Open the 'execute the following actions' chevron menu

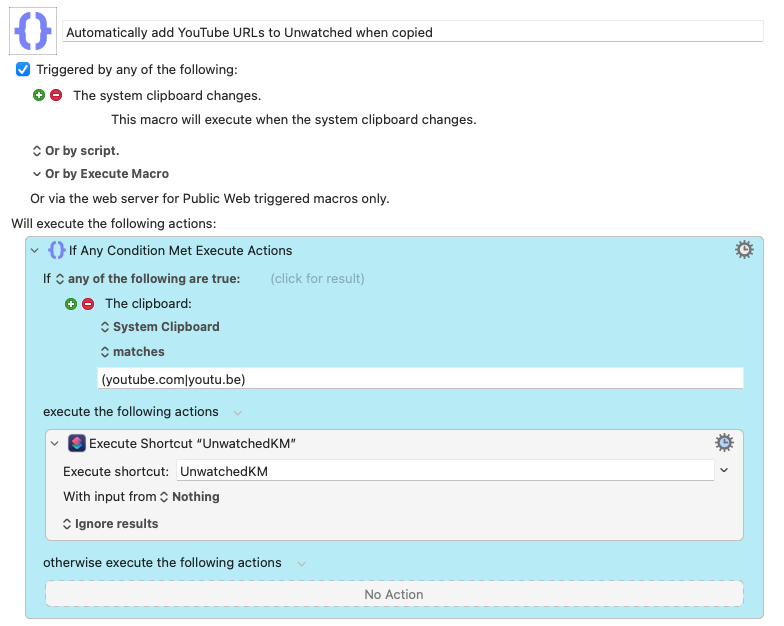[238, 412]
